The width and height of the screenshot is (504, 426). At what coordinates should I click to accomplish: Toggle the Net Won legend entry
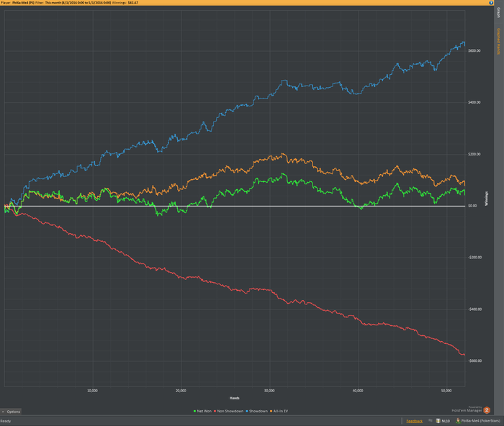[202, 411]
